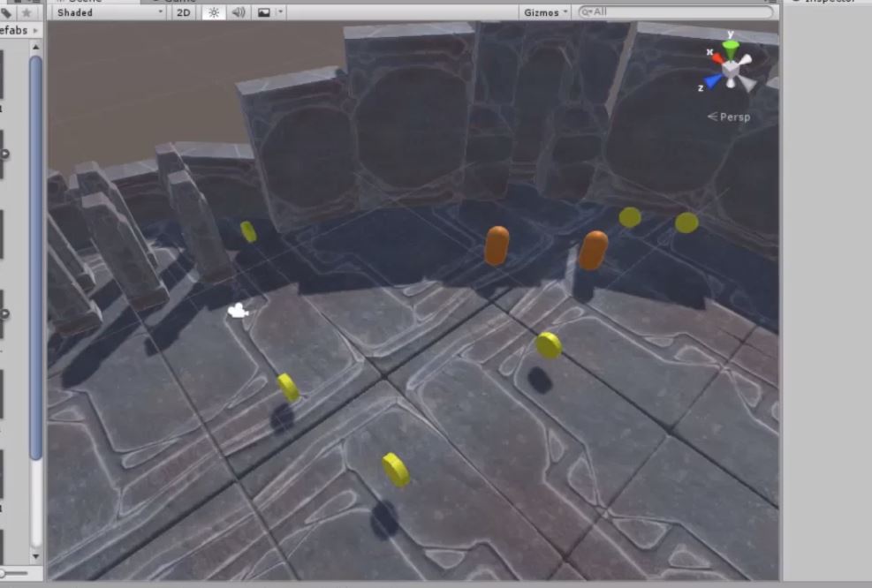Select the white camera gizmo in scene
The image size is (872, 588).
[238, 311]
